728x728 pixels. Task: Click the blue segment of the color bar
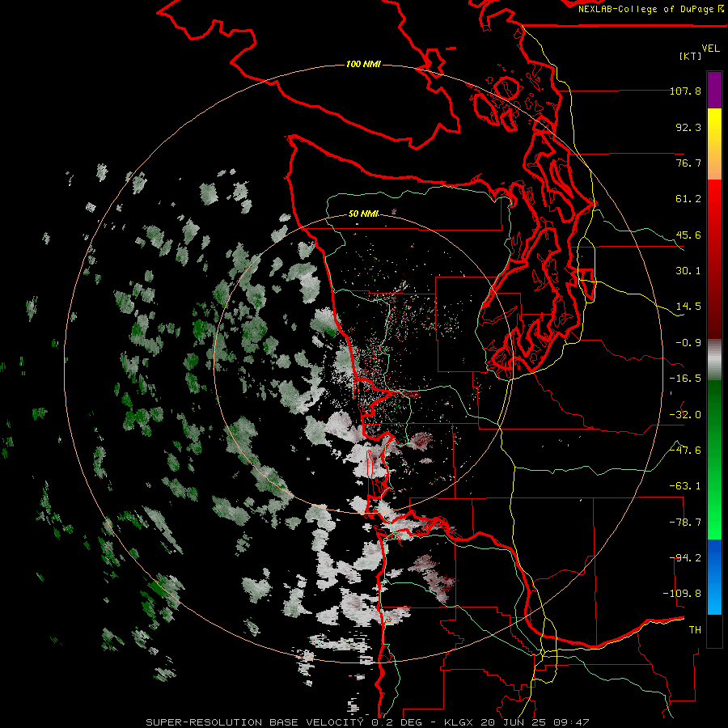coord(714,577)
